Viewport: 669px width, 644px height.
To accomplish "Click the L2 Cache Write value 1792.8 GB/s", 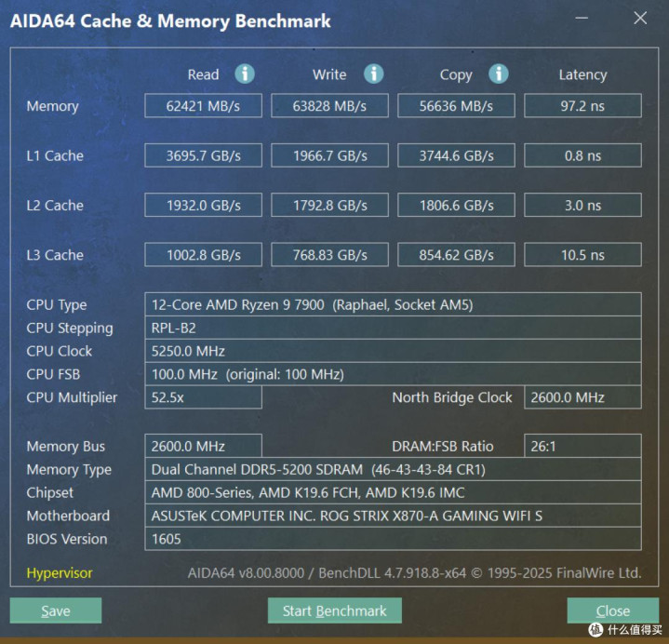I will (x=329, y=205).
